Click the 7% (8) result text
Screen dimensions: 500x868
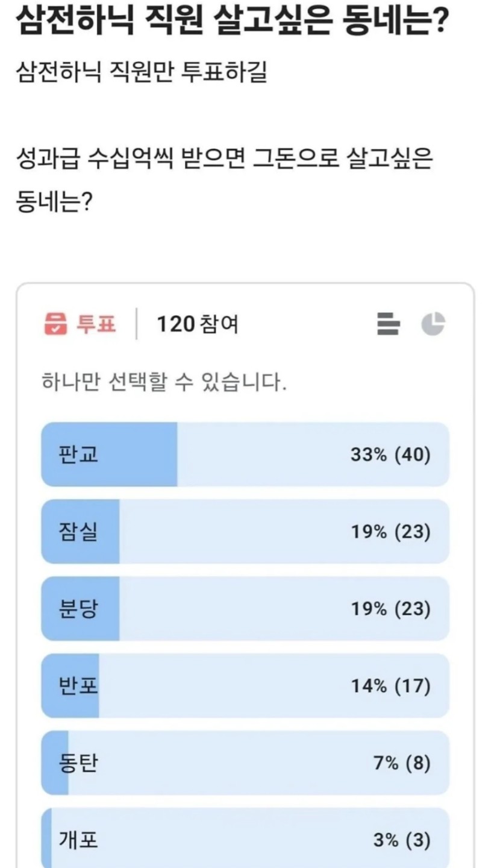click(402, 763)
